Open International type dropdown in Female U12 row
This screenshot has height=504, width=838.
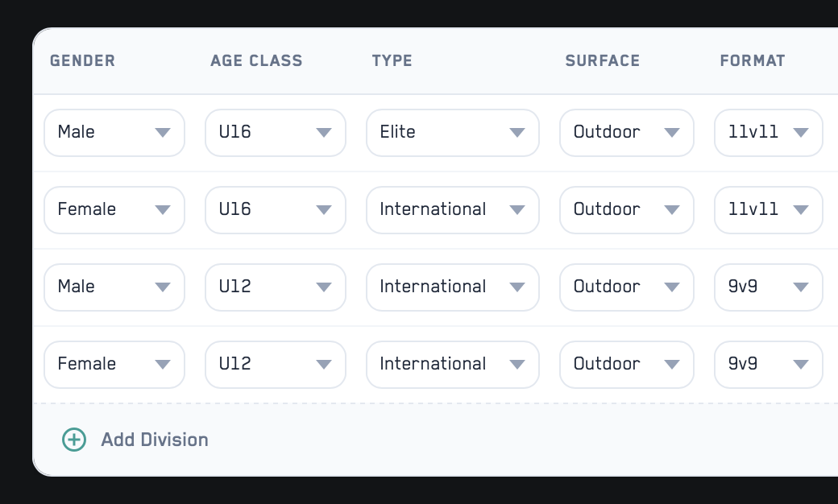coord(453,365)
